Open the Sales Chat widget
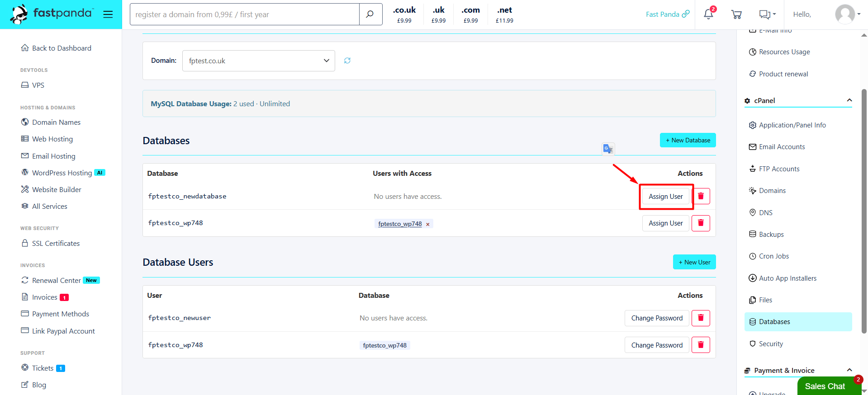 pos(829,386)
